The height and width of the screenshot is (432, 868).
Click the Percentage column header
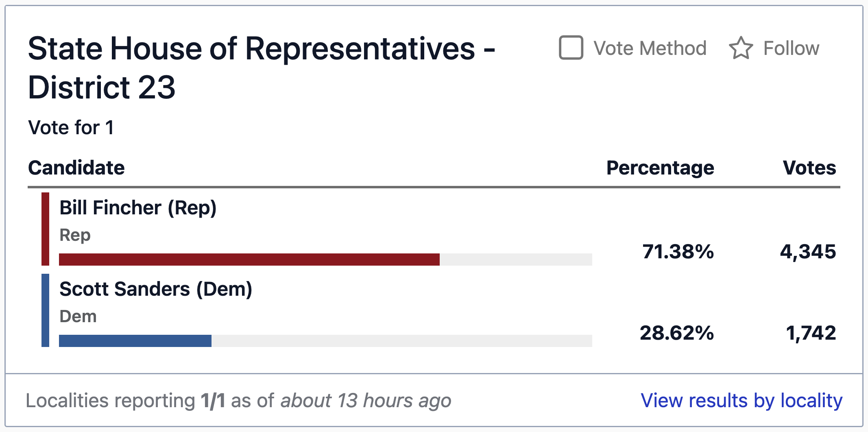[x=660, y=168]
